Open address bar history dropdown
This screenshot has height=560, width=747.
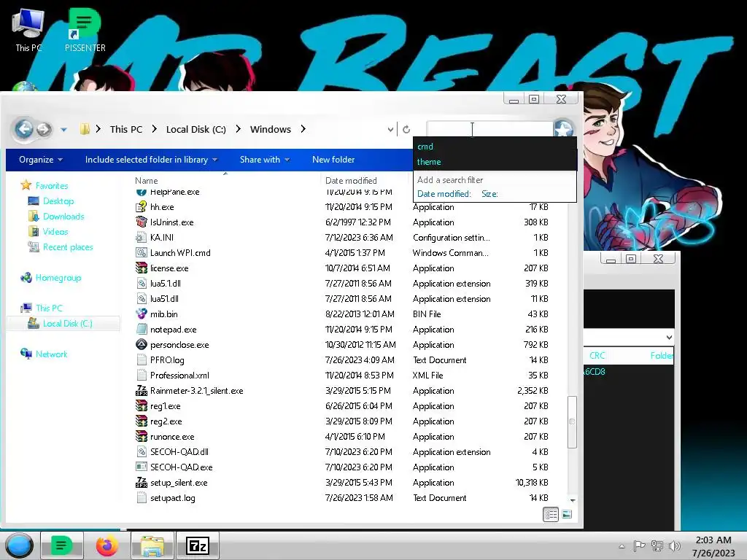(390, 130)
